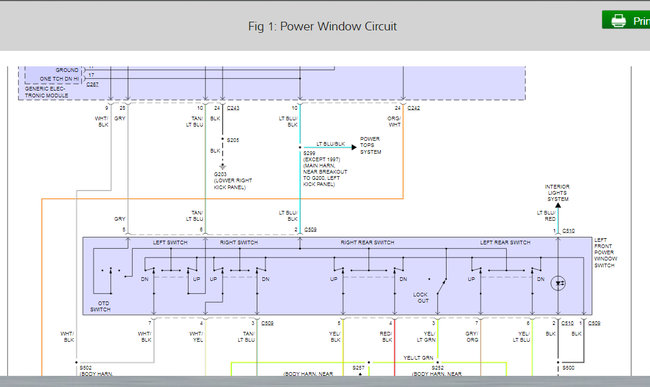Click the 'C267' connector label
650x387 pixels.
(x=92, y=85)
